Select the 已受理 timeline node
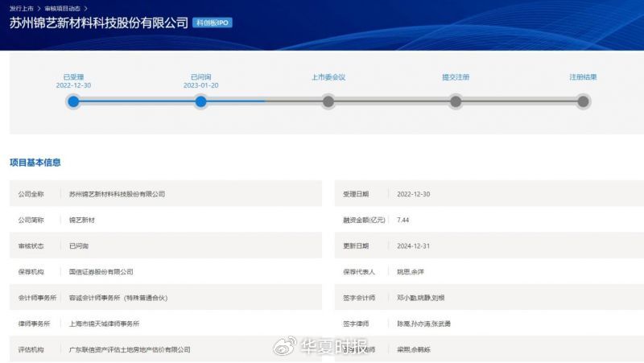This screenshot has width=644, height=363. (x=73, y=101)
